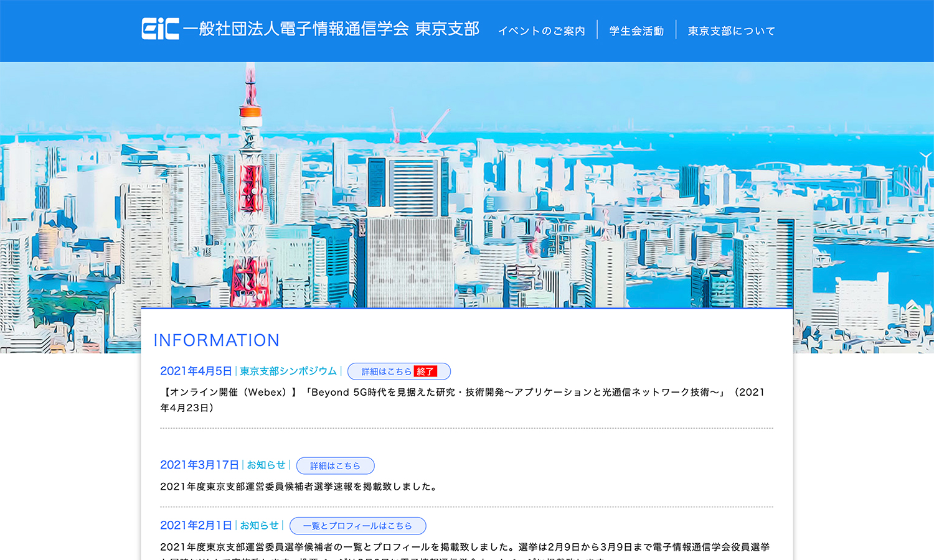This screenshot has height=560, width=934.
Task: Open the イベントのご案内 menu
Action: point(541,31)
